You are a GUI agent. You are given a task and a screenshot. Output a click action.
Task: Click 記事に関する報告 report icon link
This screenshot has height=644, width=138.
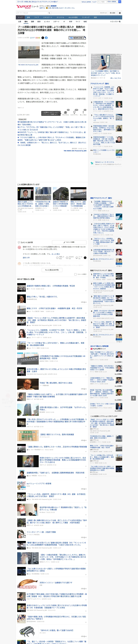24,115
